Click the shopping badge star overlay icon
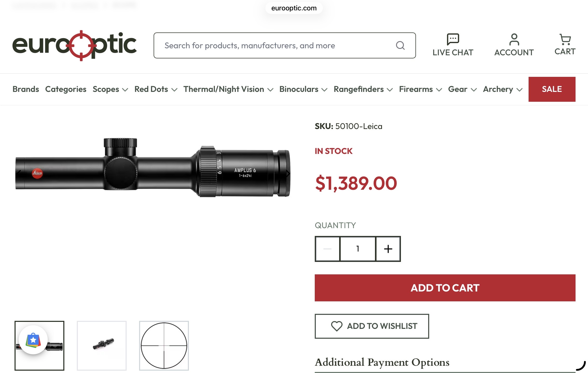588x373 pixels. click(33, 340)
